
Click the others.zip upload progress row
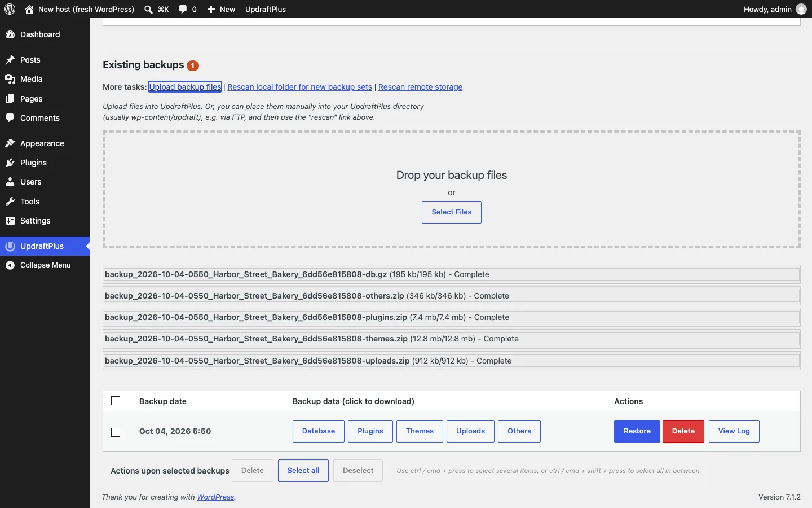[x=452, y=296]
